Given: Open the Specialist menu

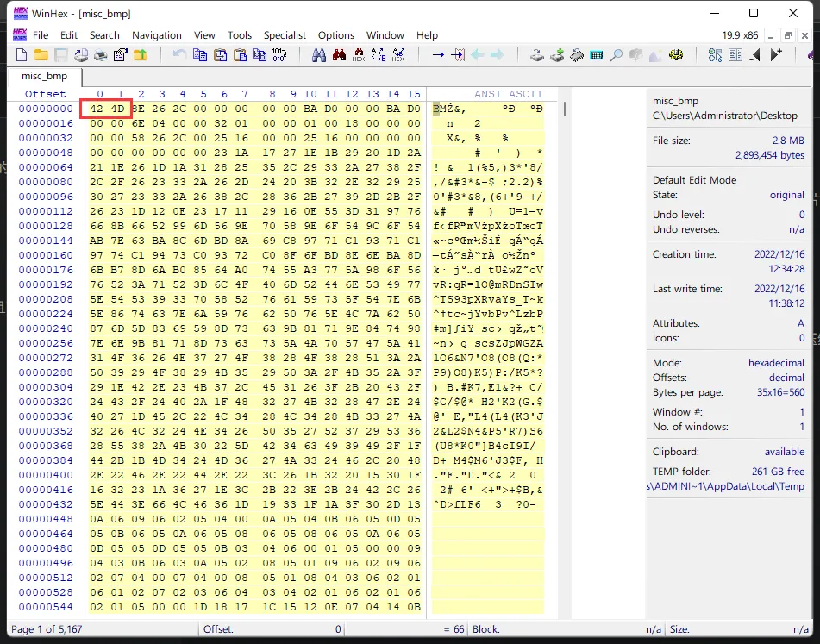Looking at the screenshot, I should (x=285, y=35).
